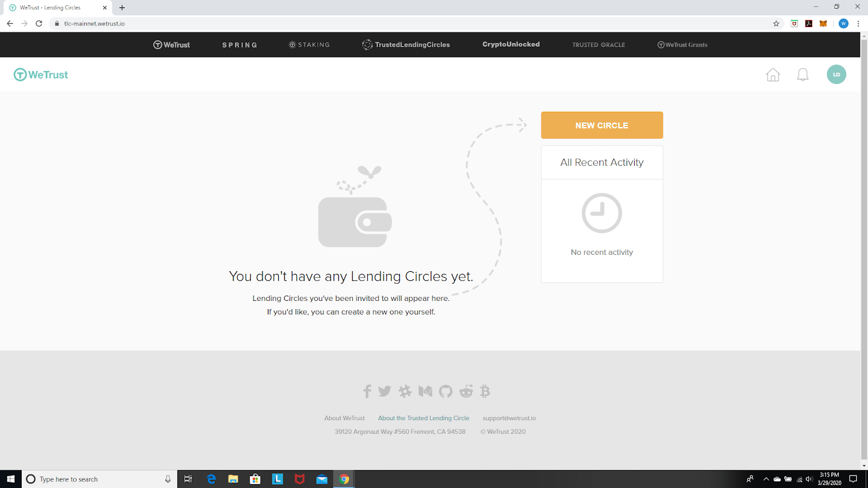Create a lending circle with NEW CIRCLE
The height and width of the screenshot is (488, 868).
(602, 125)
